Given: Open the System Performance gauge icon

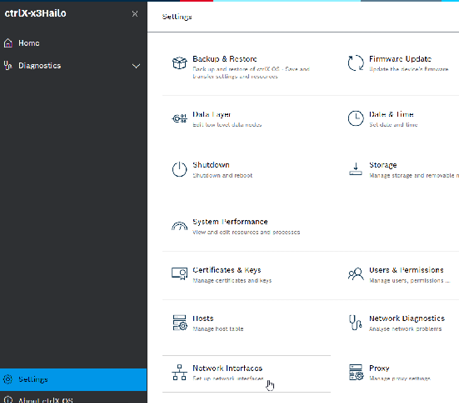Looking at the screenshot, I should point(179,226).
